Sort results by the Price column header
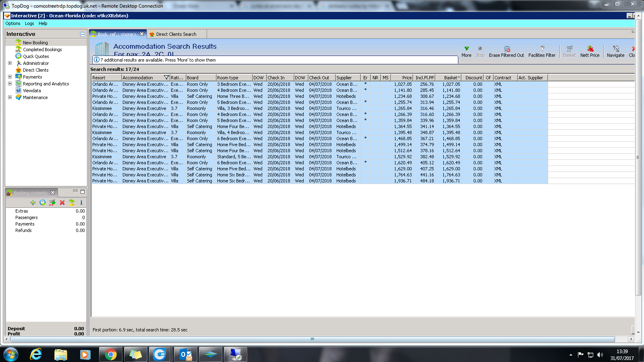Screen dimensions: 644x362 [x=402, y=78]
